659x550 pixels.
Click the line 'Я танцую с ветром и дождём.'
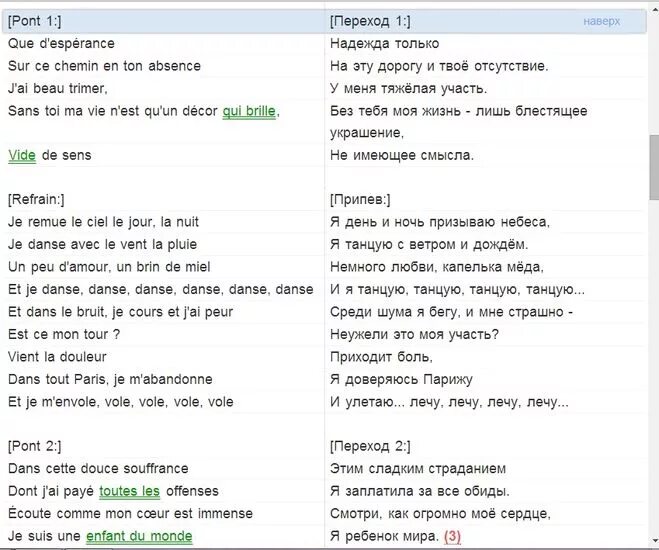pos(429,244)
